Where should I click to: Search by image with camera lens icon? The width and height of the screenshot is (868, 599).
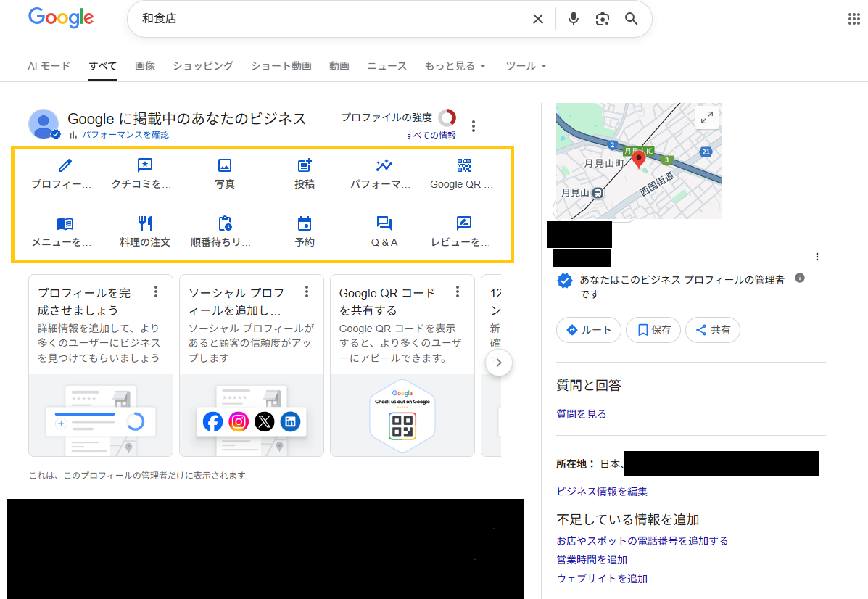pos(603,19)
